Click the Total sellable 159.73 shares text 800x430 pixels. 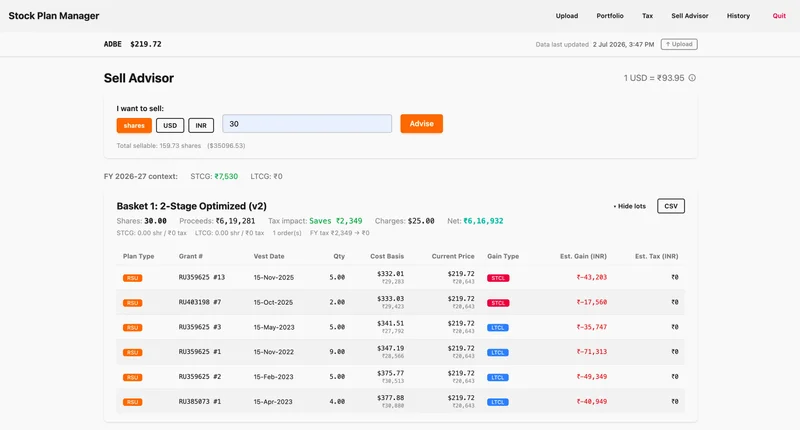[159, 146]
